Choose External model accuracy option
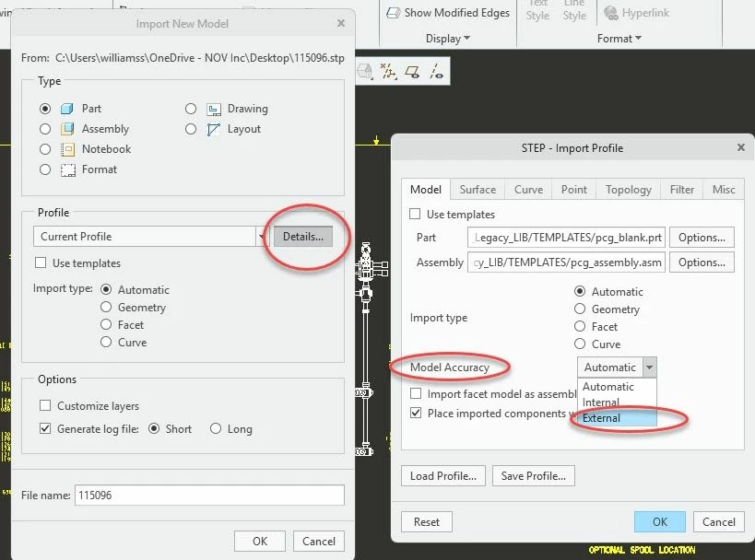The height and width of the screenshot is (560, 755). click(x=617, y=418)
